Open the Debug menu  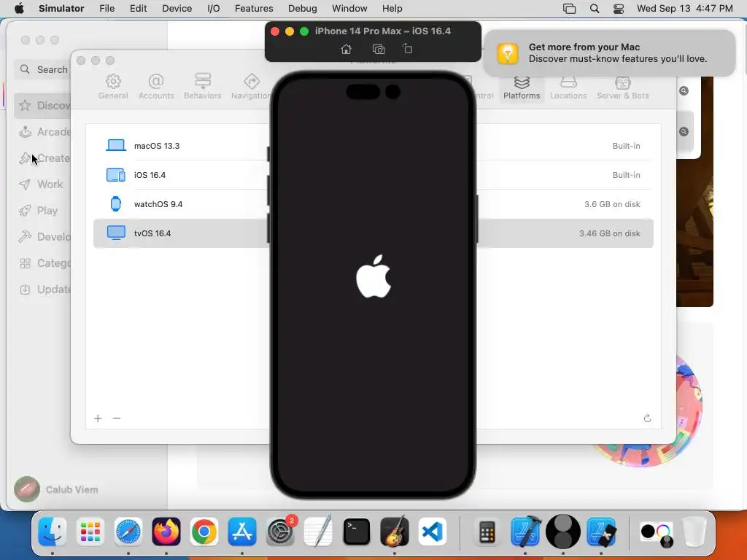coord(303,9)
